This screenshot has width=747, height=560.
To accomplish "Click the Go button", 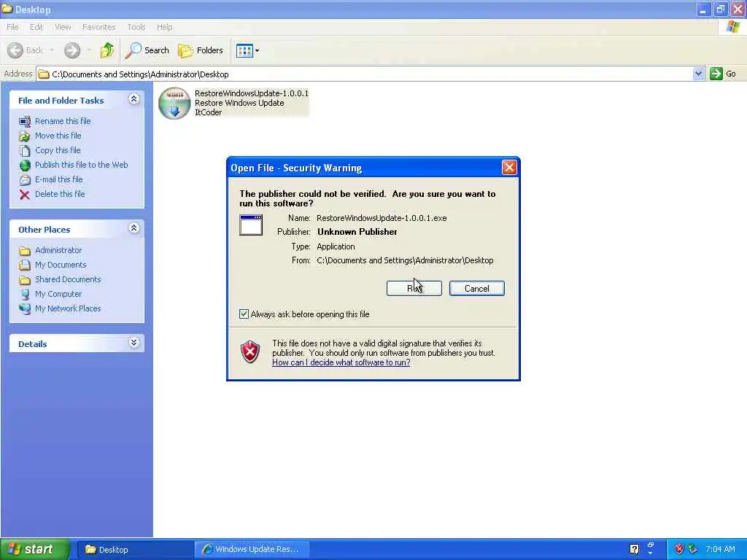I will click(x=723, y=74).
